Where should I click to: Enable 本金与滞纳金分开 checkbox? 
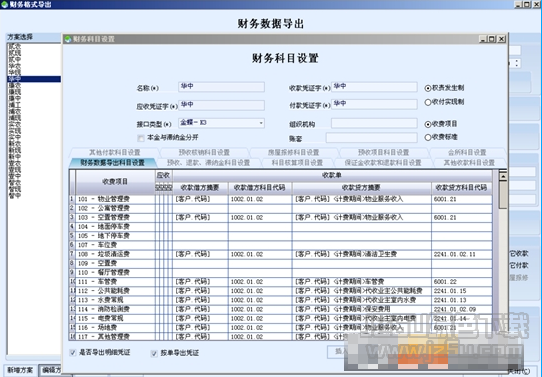(x=141, y=138)
